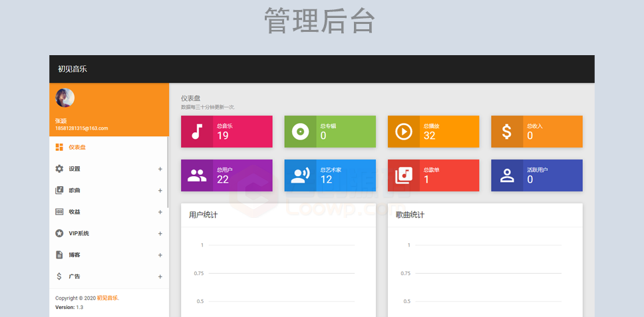Open the 收益 sidebar menu item

click(x=108, y=211)
